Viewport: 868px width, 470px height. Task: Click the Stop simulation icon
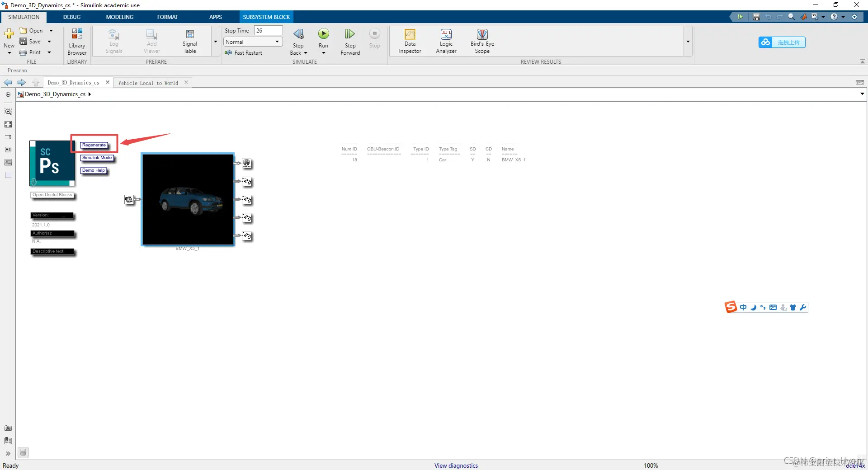[375, 34]
